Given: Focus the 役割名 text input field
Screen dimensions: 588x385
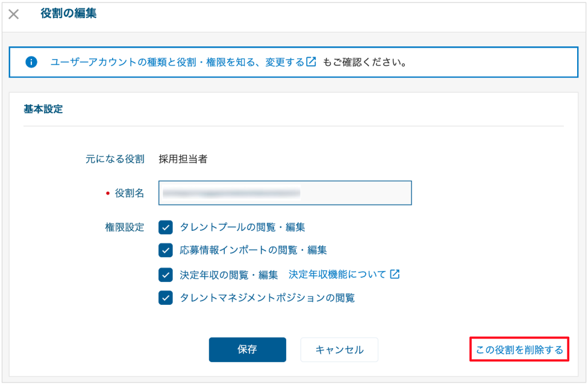Looking at the screenshot, I should point(285,193).
